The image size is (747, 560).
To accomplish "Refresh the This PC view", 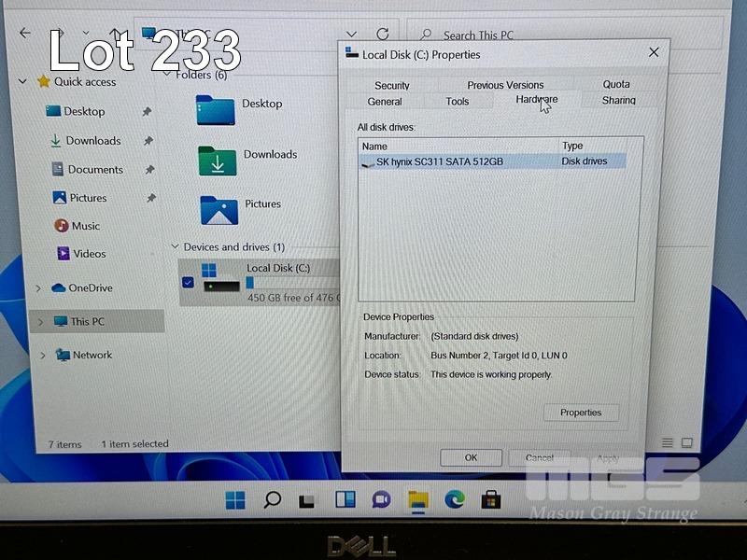I will 383,34.
